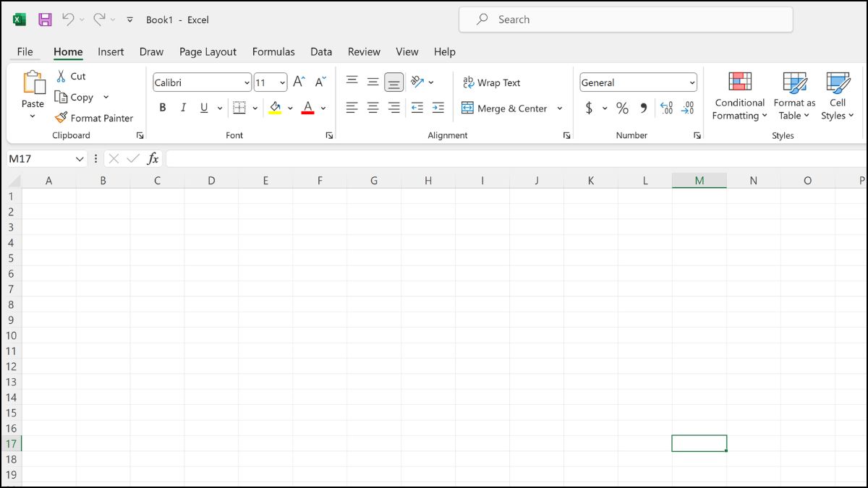Switch to the Formulas ribbon tab
Viewport: 868px width, 488px height.
click(x=273, y=51)
